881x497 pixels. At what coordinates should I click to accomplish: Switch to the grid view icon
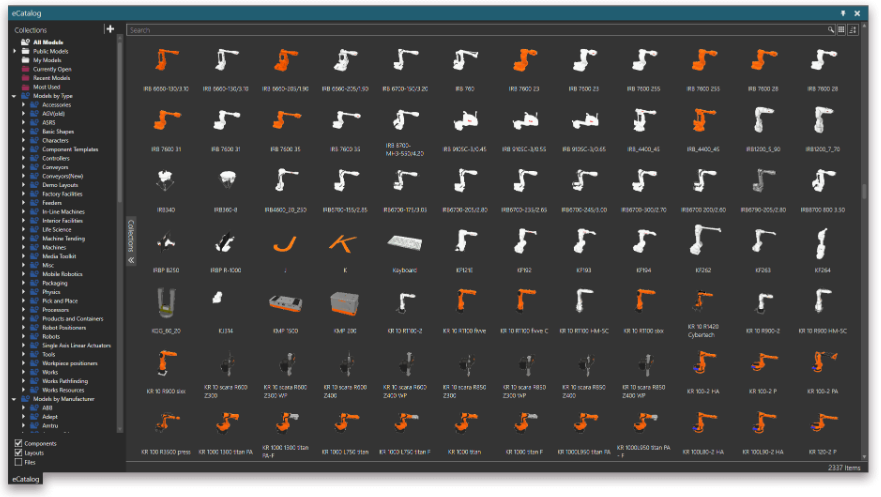click(x=841, y=30)
